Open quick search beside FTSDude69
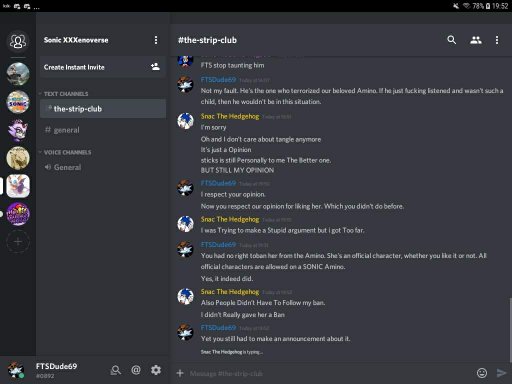Screen dimensions: 512x384 coord(116,370)
